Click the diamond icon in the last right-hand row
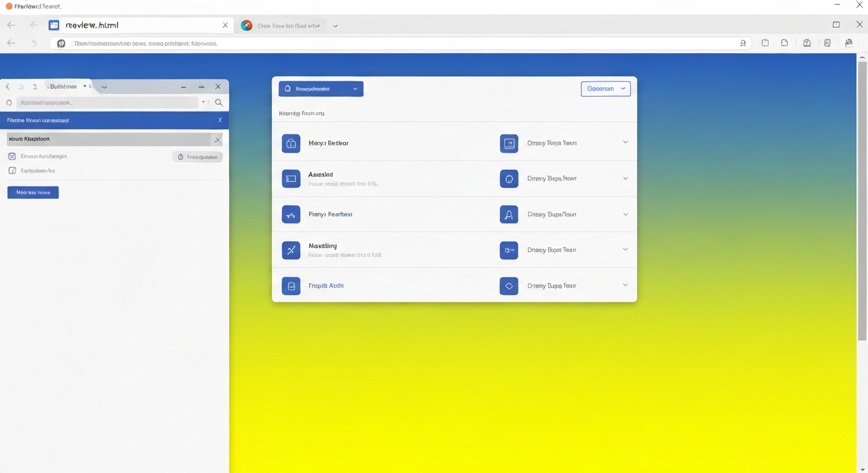This screenshot has height=473, width=868. pos(509,286)
